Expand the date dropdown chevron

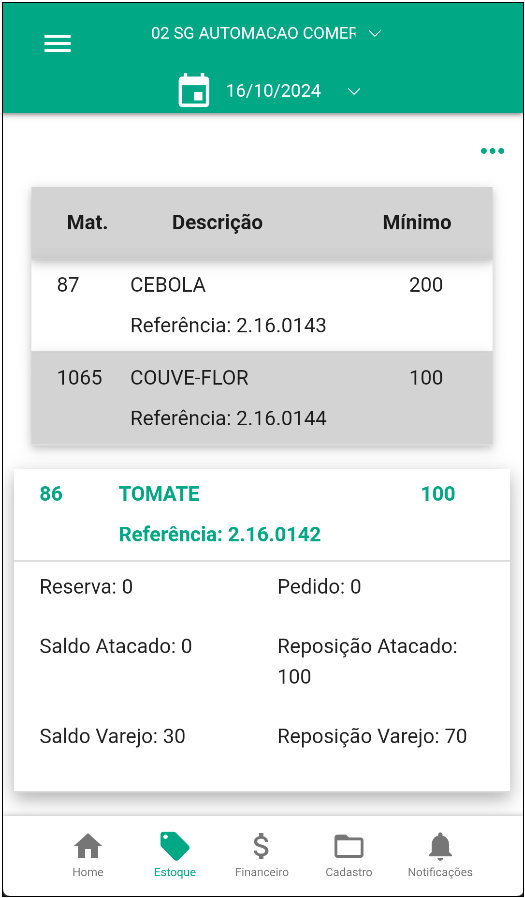pyautogui.click(x=354, y=92)
